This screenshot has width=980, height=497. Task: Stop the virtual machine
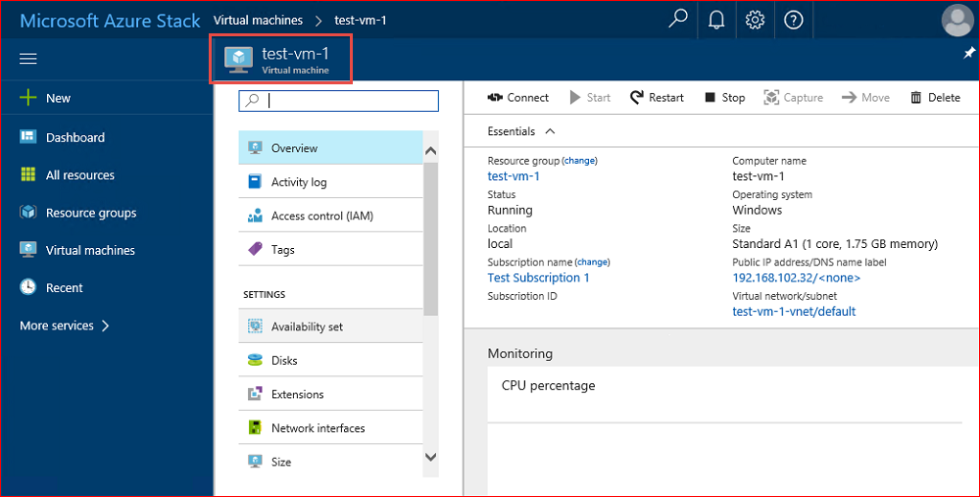724,97
